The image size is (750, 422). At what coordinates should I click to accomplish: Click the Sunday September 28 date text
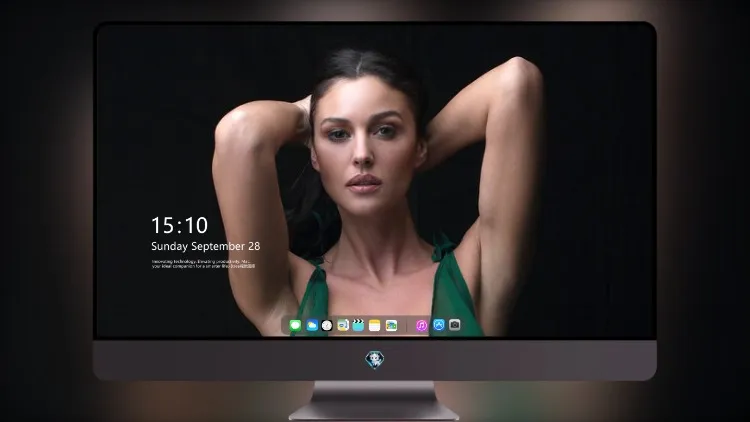(x=206, y=246)
